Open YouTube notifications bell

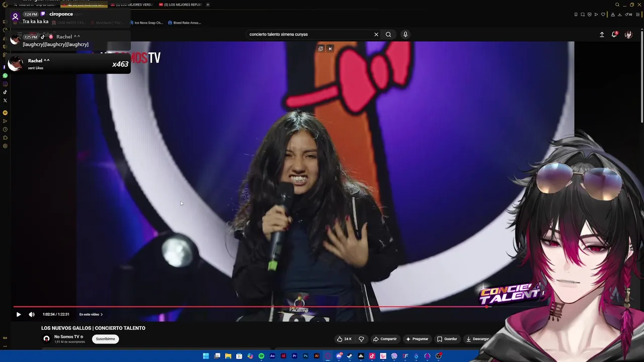(614, 34)
